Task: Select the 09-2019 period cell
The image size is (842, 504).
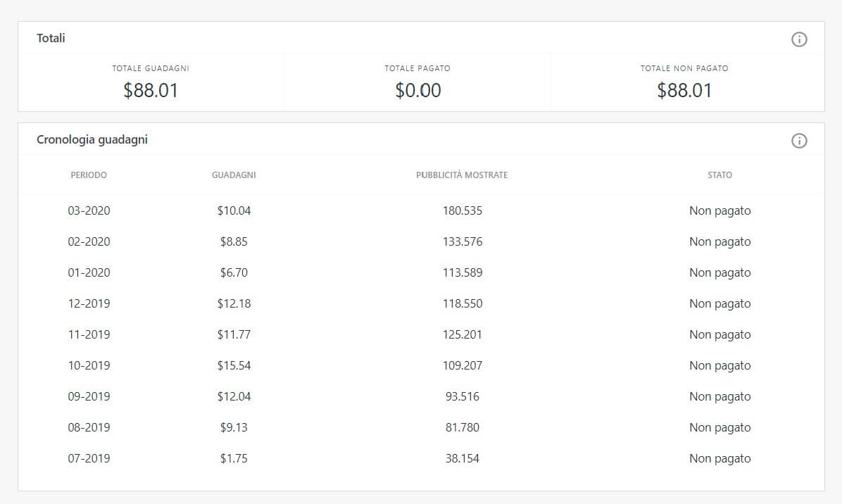Action: [x=89, y=396]
